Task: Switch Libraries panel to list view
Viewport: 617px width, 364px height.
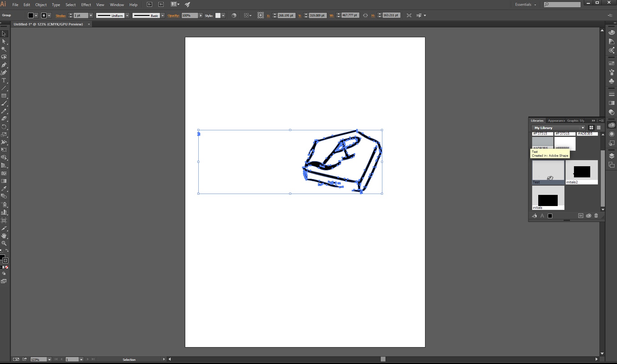Action: [x=598, y=127]
